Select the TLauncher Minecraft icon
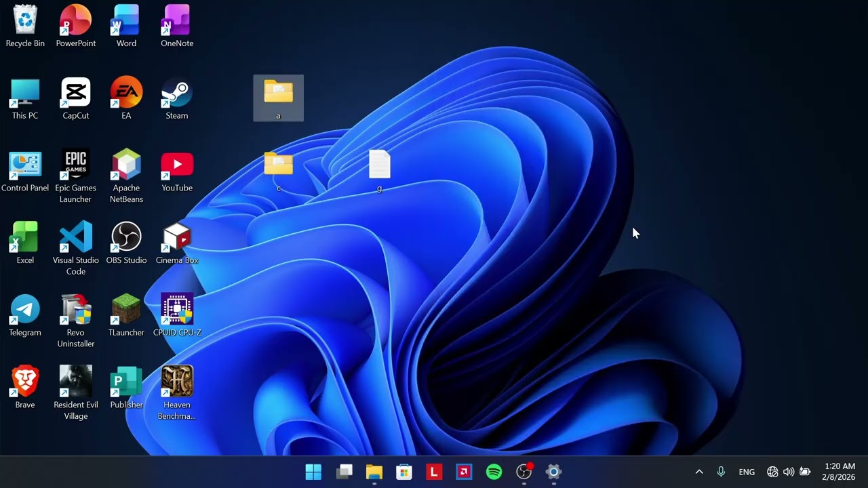This screenshot has height=488, width=868. (x=126, y=316)
